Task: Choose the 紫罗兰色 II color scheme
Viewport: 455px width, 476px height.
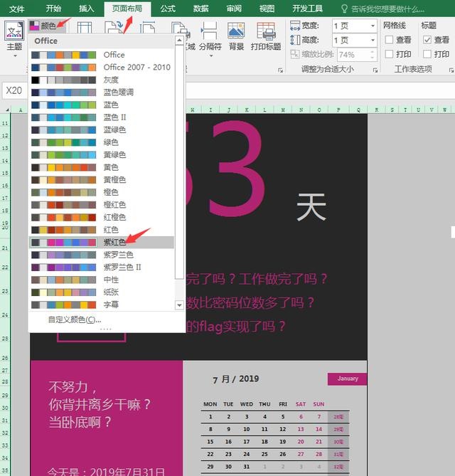Action: coord(102,267)
